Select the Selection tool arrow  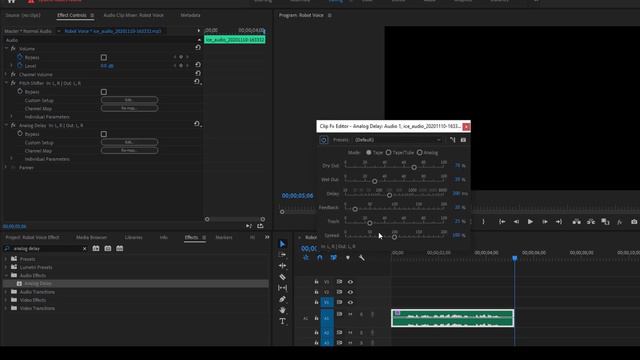pos(282,244)
